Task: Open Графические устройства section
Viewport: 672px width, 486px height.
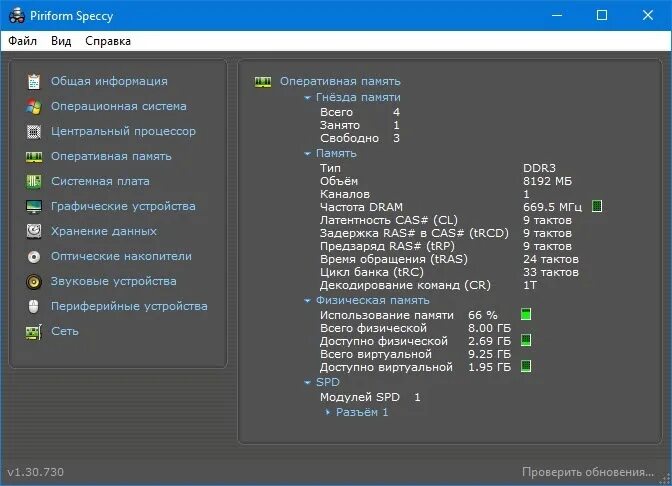Action: (123, 207)
